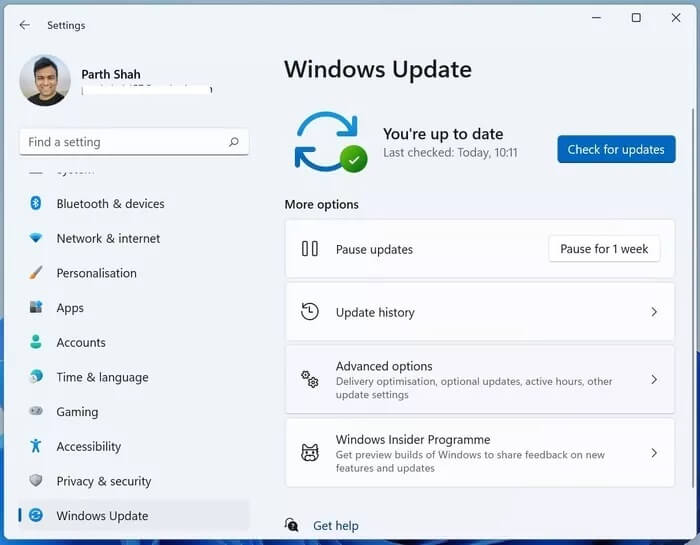Click "You're up to date" text
This screenshot has height=545, width=700.
click(443, 134)
